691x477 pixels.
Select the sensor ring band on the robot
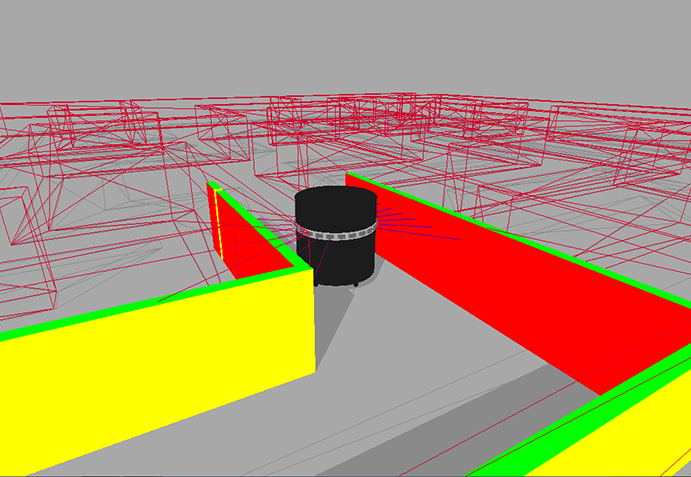tap(335, 234)
